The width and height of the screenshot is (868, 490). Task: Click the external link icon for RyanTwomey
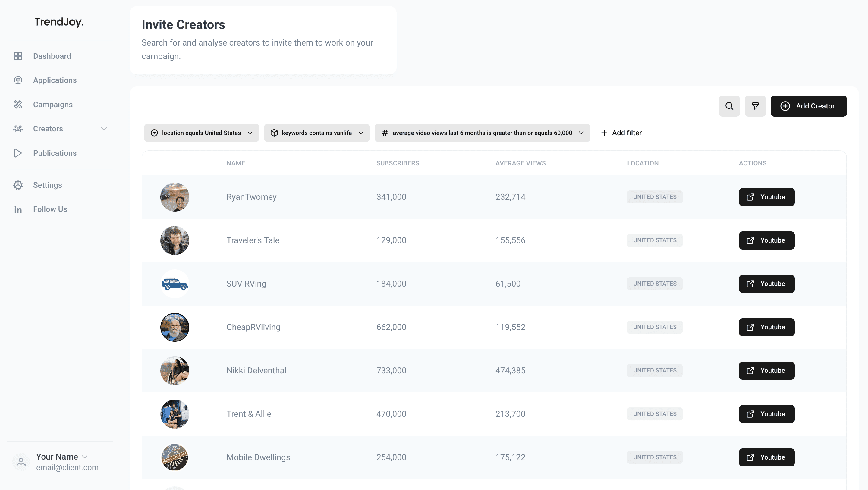pos(750,197)
